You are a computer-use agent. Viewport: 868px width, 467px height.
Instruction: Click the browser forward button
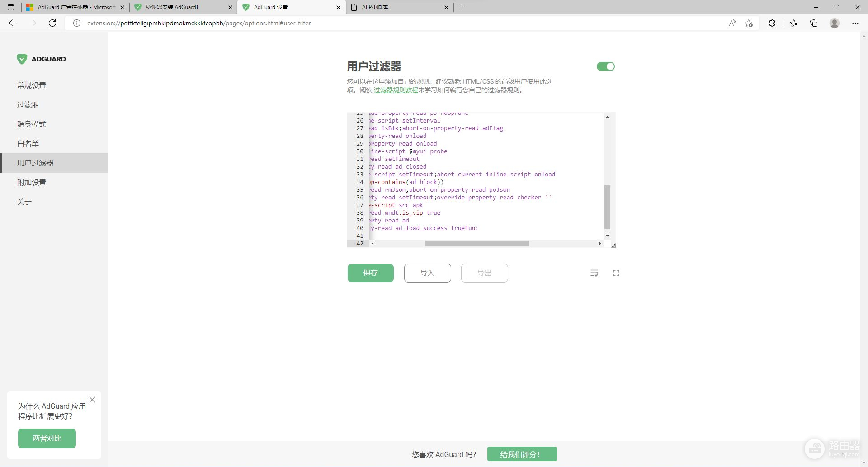coord(33,23)
